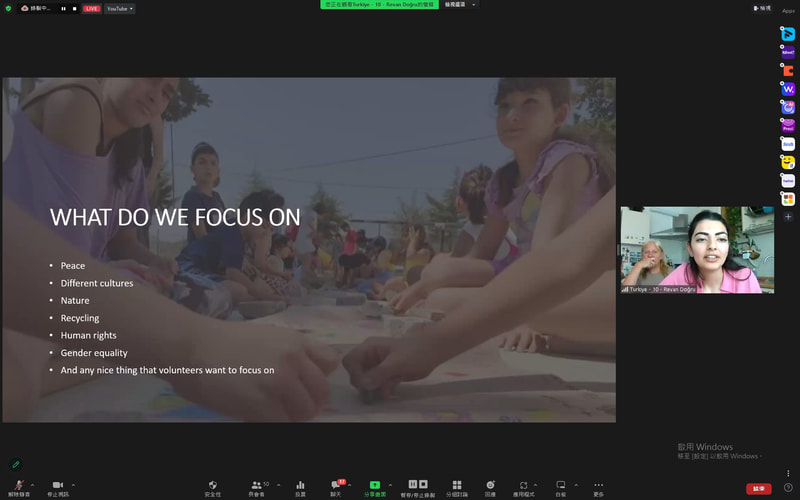
Task: Click the 'Nature' bullet on slide
Action: point(75,301)
